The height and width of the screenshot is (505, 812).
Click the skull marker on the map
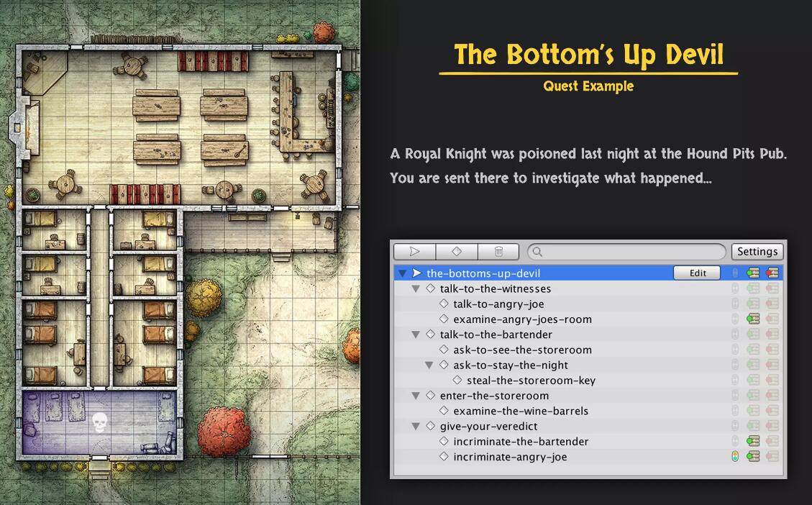[99, 422]
